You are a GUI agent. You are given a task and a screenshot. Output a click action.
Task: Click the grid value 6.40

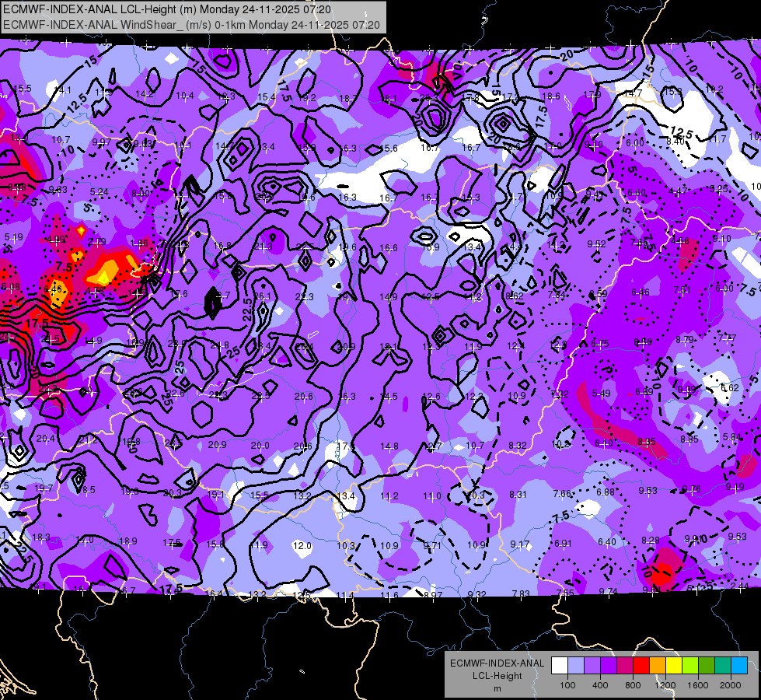point(607,541)
